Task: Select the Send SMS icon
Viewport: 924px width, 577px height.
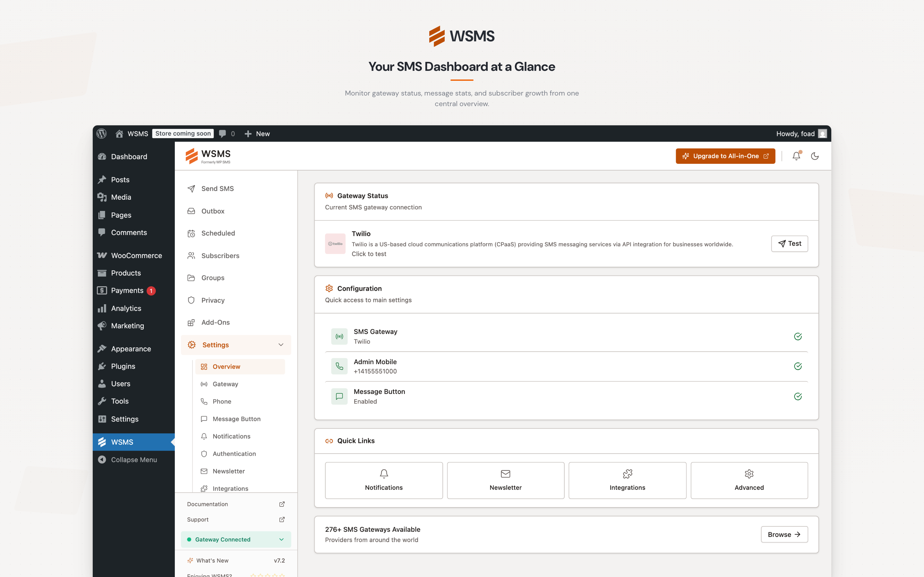Action: pyautogui.click(x=191, y=188)
